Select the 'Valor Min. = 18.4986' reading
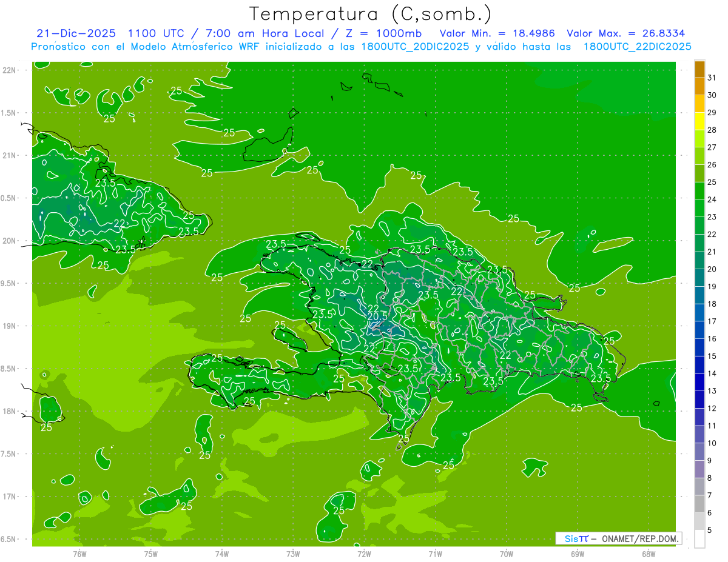This screenshot has width=728, height=562. tap(497, 33)
